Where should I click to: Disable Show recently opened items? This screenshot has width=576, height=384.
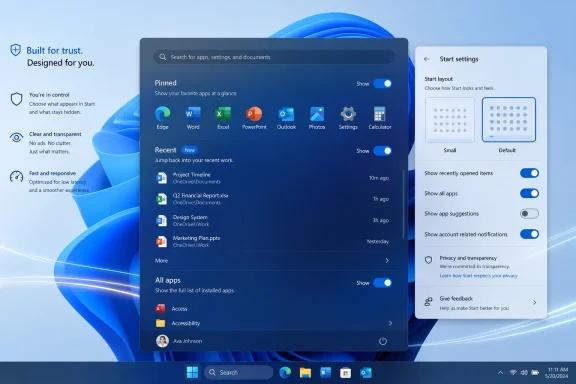(x=529, y=173)
